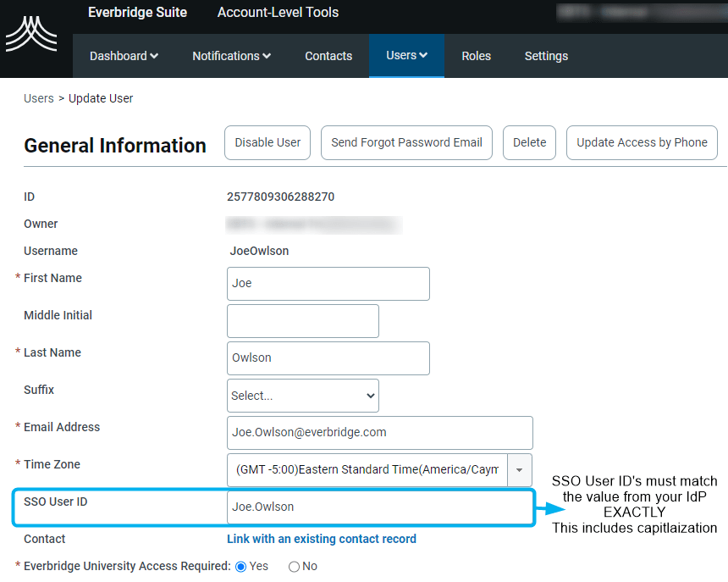Screen dimensions: 728x582
Task: Expand the Notifications menu chevron
Action: 267,56
